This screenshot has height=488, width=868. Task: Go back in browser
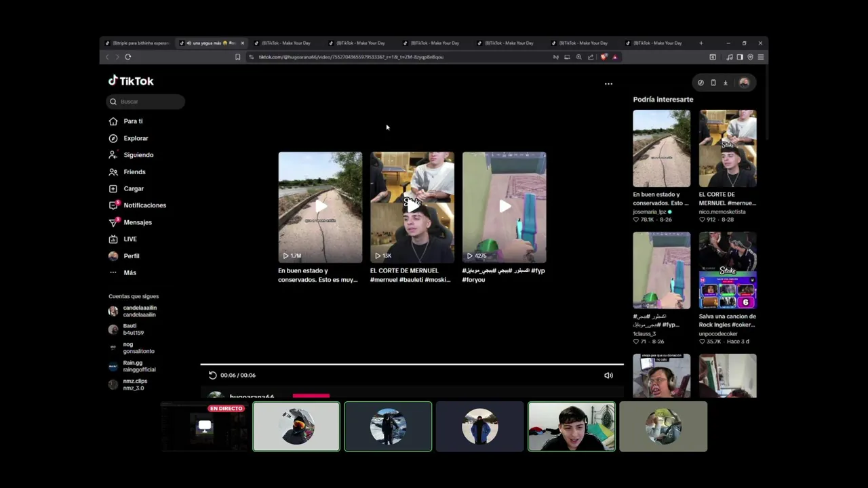106,57
